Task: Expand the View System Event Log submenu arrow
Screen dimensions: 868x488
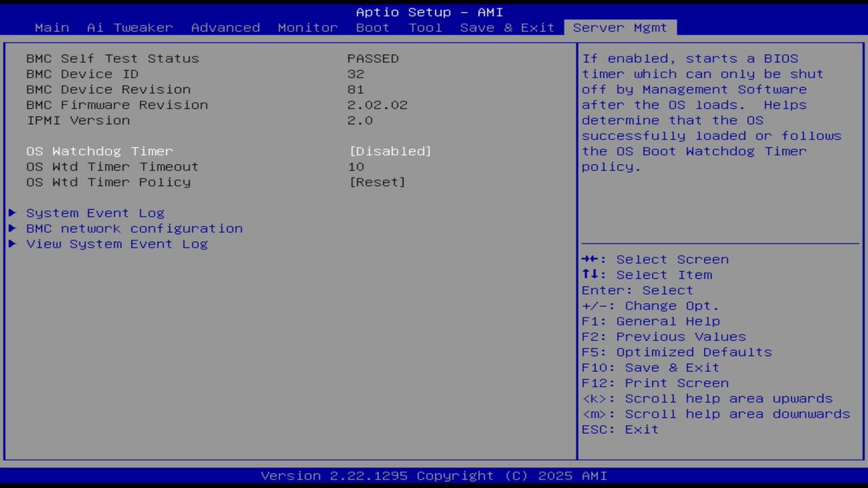Action: [x=12, y=244]
